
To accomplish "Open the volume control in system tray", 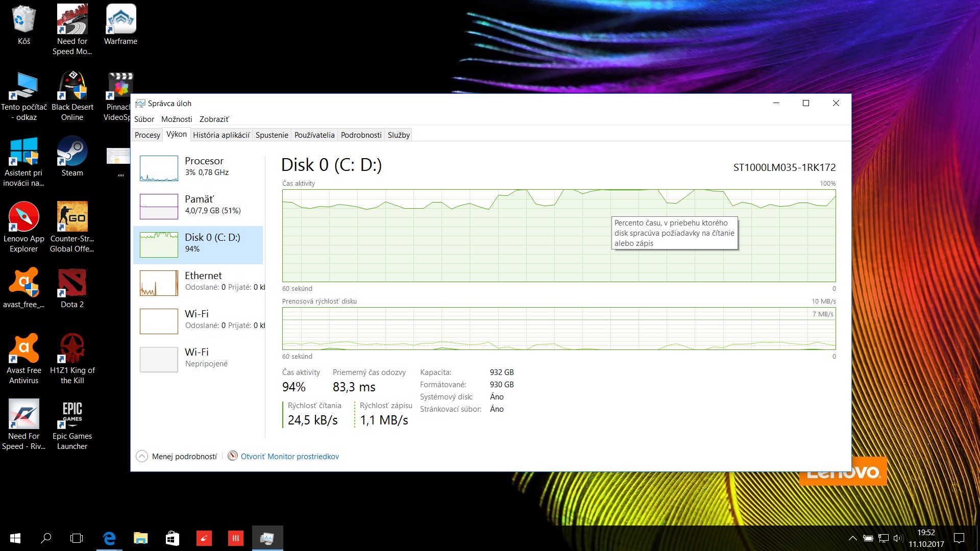I will pyautogui.click(x=898, y=538).
